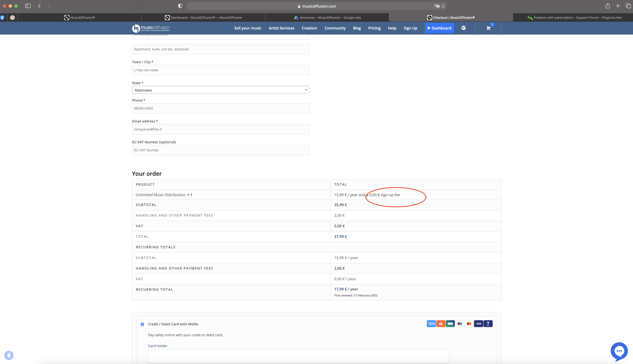Click the globe language icon in navbar
Image resolution: width=633 pixels, height=364 pixels.
[x=464, y=28]
